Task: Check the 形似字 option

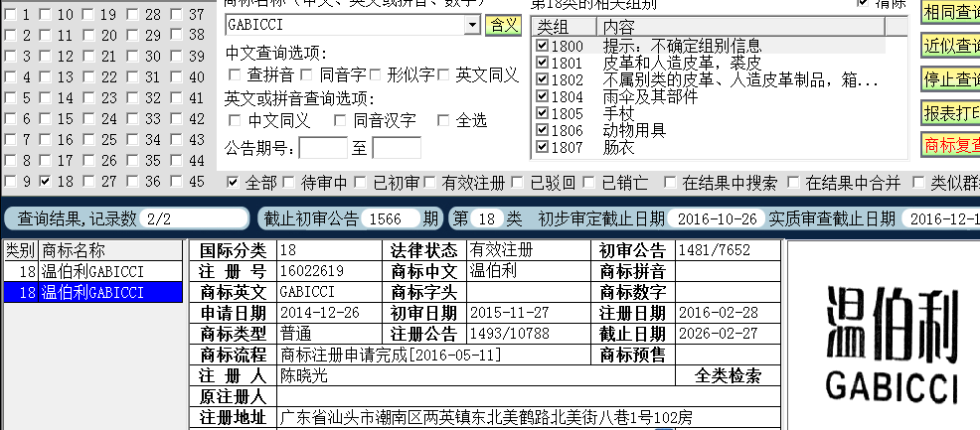Action: [375, 74]
